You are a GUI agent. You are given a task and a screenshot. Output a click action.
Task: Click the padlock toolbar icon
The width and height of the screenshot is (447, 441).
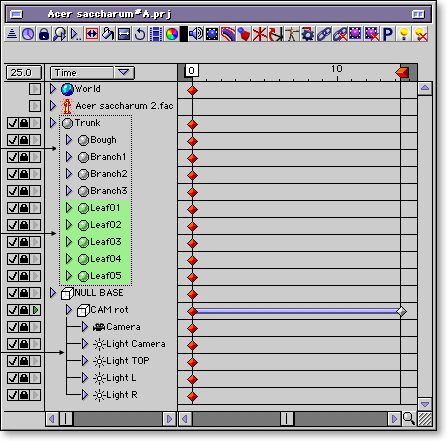[44, 34]
